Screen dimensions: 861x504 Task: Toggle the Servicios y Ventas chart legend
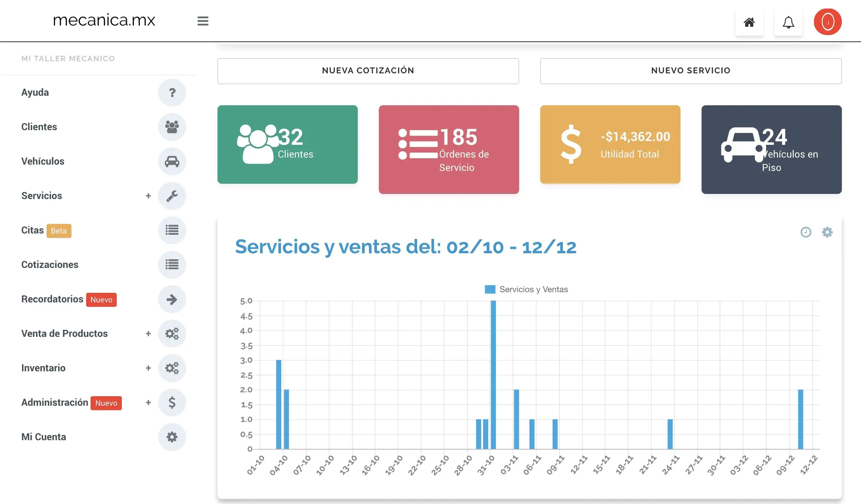click(526, 289)
